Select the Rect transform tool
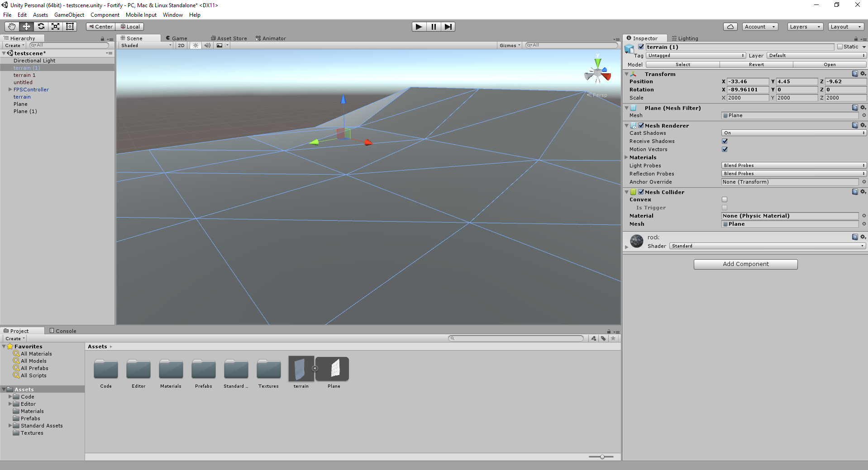The height and width of the screenshot is (470, 868). point(70,27)
